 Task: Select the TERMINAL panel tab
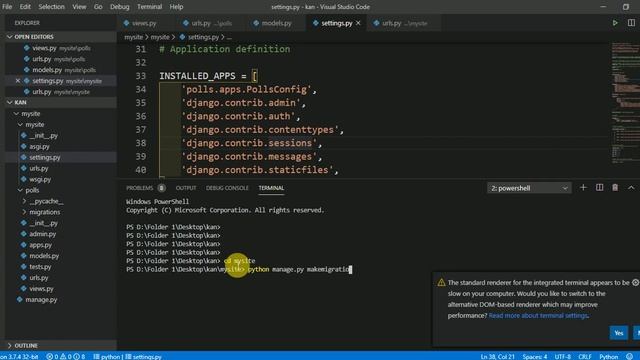[x=271, y=188]
